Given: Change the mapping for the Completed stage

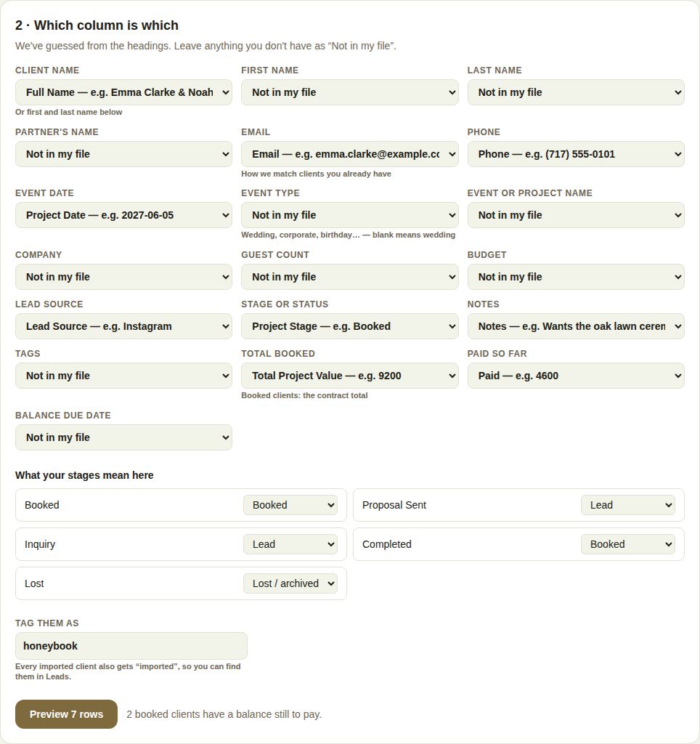Looking at the screenshot, I should click(628, 544).
